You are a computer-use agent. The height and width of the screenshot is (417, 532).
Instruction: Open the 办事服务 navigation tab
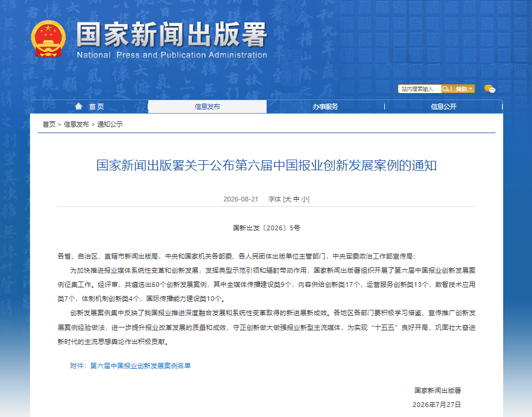325,107
